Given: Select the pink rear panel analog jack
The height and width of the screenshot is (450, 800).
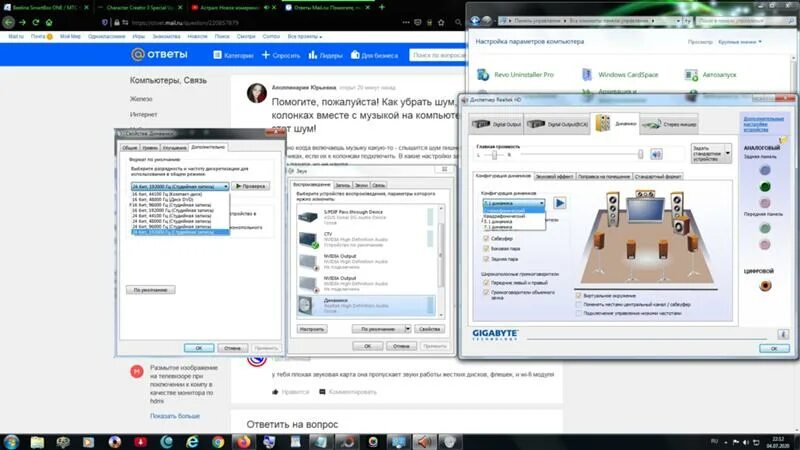Looking at the screenshot, I should (765, 203).
